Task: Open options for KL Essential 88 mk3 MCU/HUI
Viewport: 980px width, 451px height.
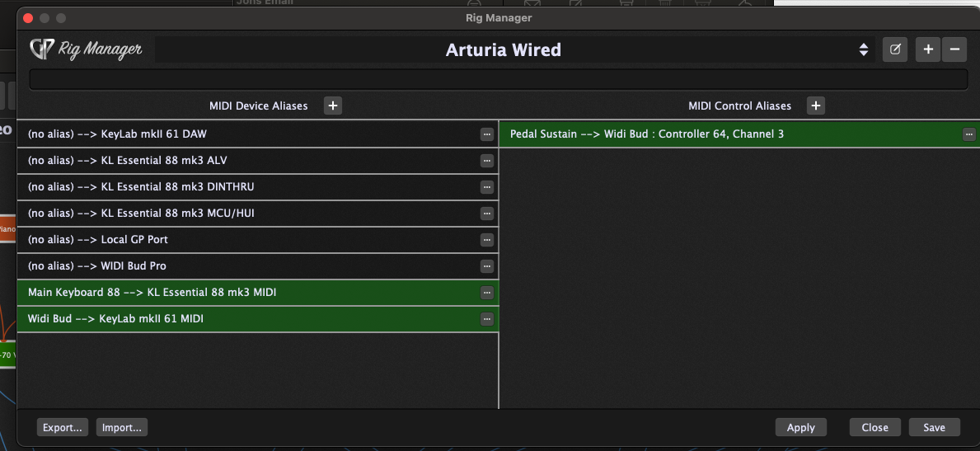Action: 487,214
